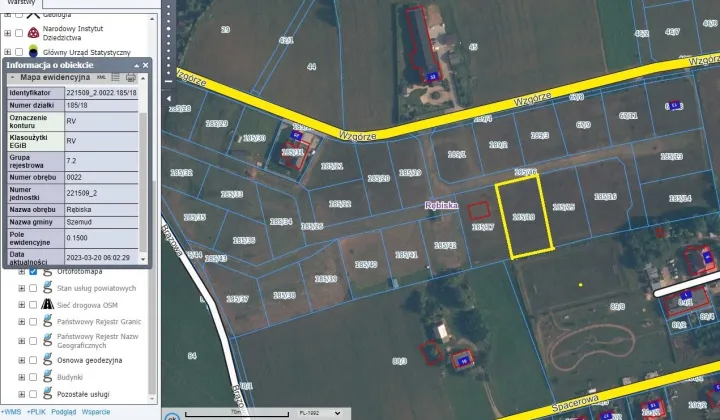Click the blue building number marker 53
The width and height of the screenshot is (720, 420).
coord(432,77)
